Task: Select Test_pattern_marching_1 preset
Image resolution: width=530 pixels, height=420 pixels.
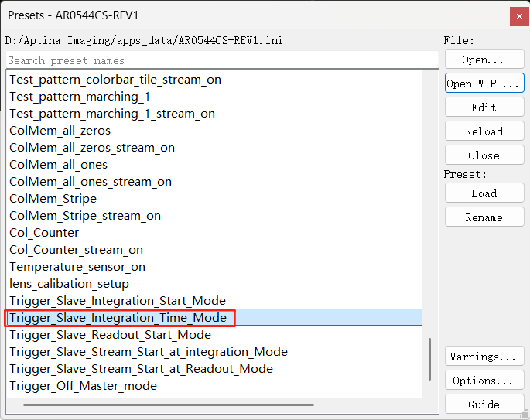Action: 80,97
